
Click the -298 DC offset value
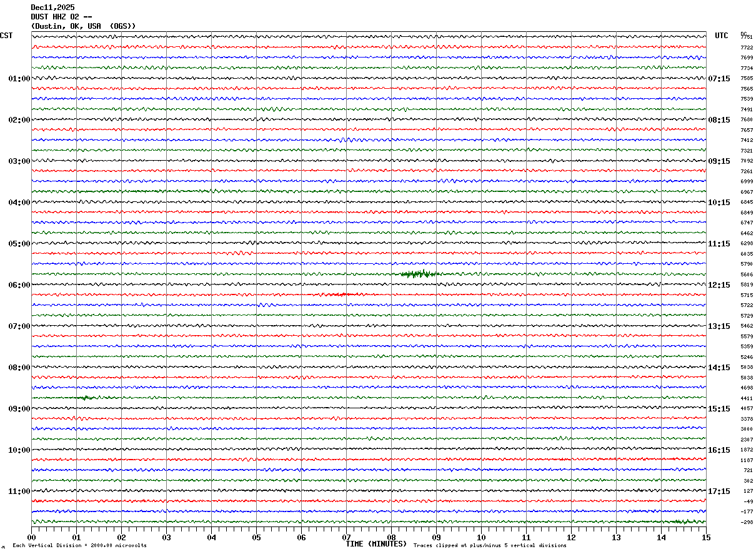tap(747, 522)
